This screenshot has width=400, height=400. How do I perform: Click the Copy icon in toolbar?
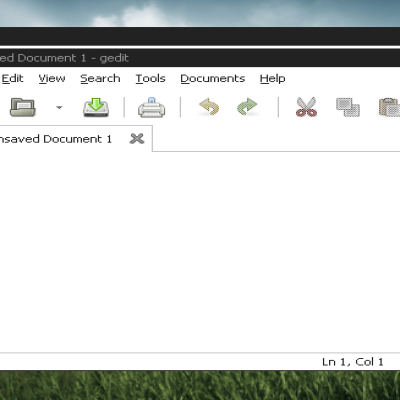point(348,107)
